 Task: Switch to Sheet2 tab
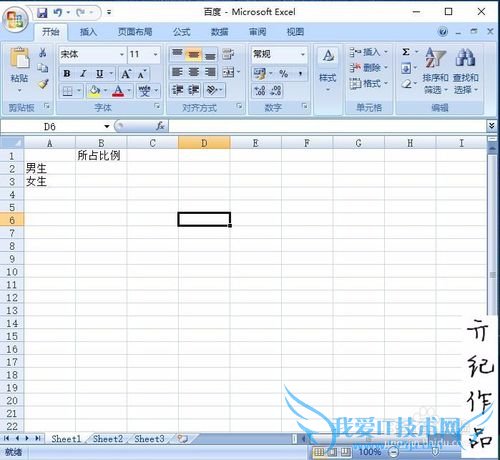point(108,439)
